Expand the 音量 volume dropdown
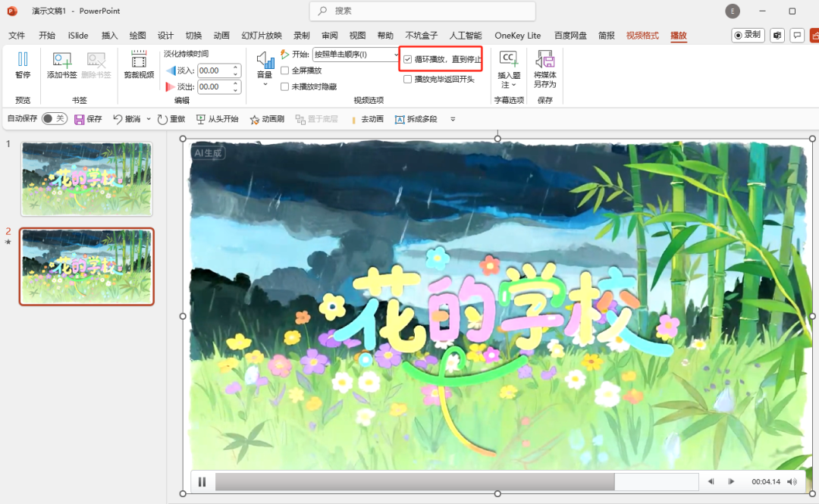Viewport: 819px width, 504px height. [265, 84]
